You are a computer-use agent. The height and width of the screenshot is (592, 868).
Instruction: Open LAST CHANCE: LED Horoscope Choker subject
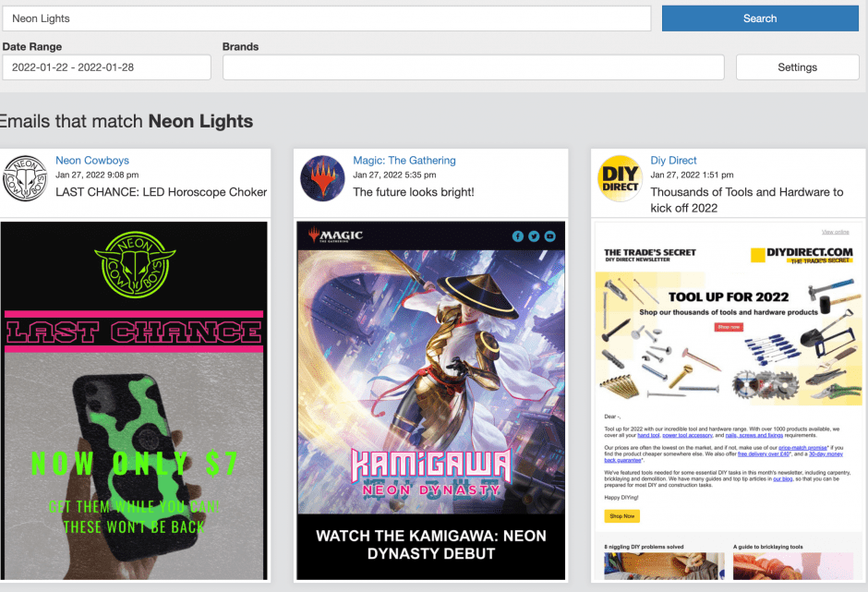tap(161, 192)
